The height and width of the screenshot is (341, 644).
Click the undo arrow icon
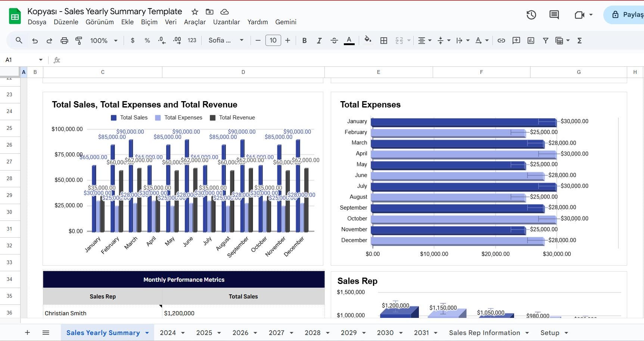(x=35, y=41)
